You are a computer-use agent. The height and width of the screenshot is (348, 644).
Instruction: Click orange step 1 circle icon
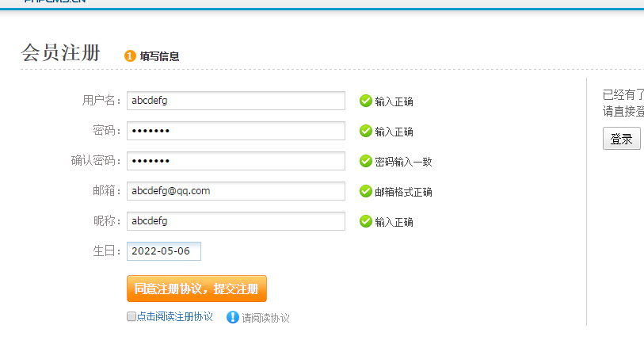(130, 55)
